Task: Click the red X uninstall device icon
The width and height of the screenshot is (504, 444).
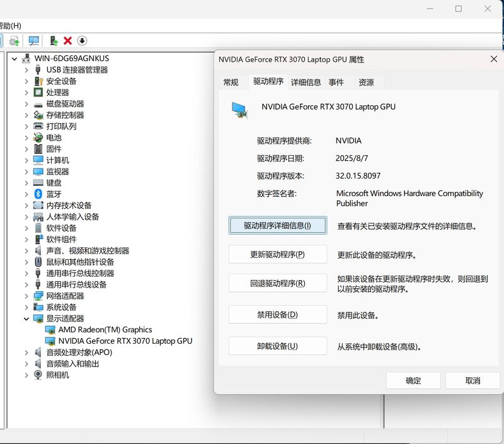Action: [x=68, y=40]
